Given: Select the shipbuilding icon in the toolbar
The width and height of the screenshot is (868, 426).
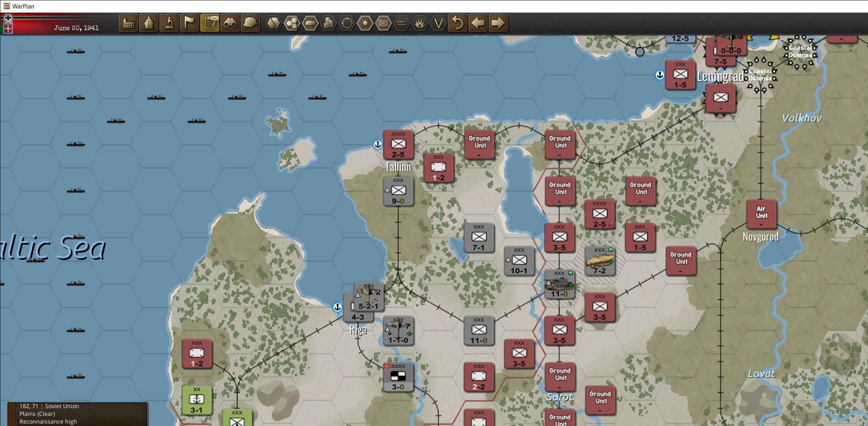Looking at the screenshot, I should [x=149, y=23].
